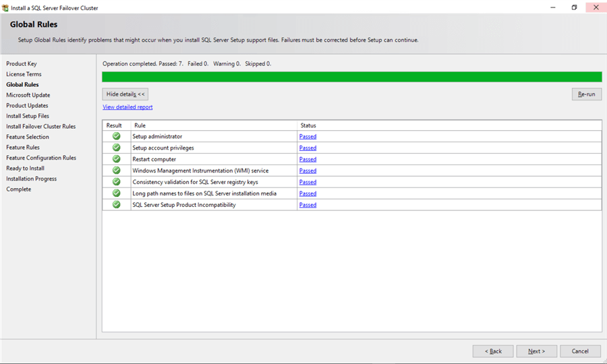
Task: Open Passed status for Setup administrator
Action: (x=308, y=137)
